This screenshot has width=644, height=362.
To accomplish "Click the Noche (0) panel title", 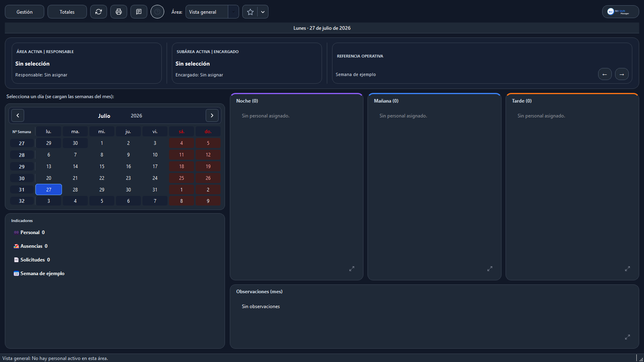I will pos(247,101).
